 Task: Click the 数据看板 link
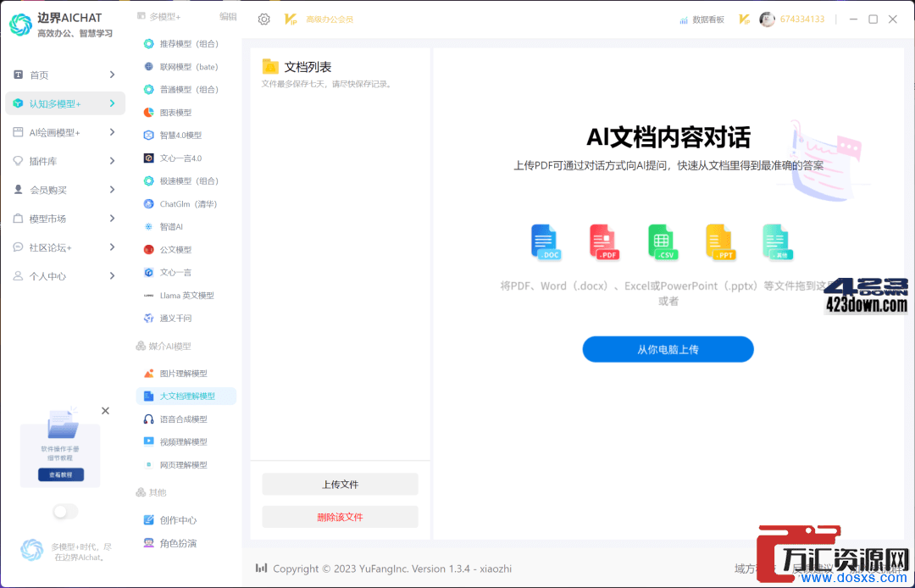click(x=708, y=19)
